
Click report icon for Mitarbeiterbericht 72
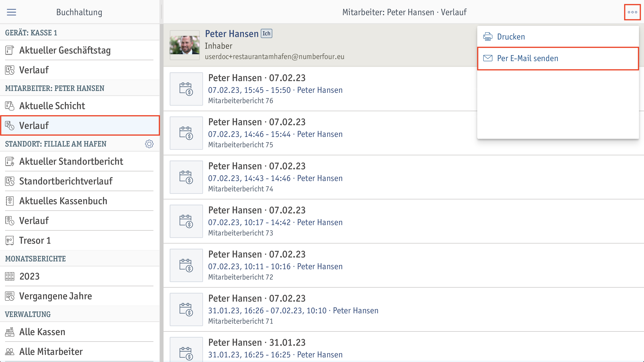pos(186,266)
